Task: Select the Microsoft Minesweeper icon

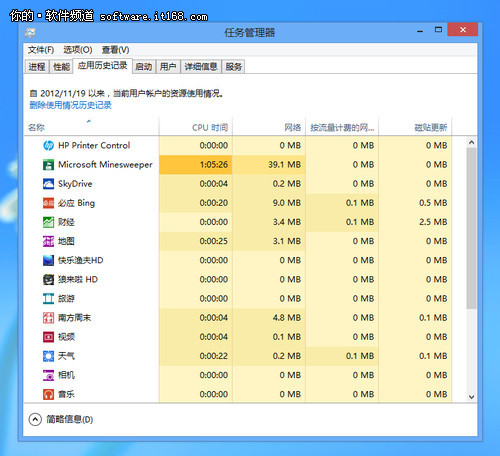Action: [x=48, y=165]
